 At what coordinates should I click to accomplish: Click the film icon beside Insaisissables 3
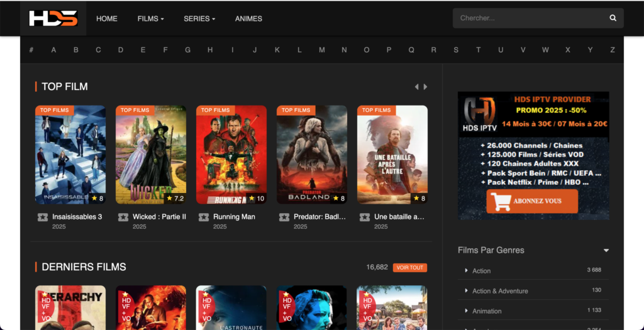[x=43, y=217]
